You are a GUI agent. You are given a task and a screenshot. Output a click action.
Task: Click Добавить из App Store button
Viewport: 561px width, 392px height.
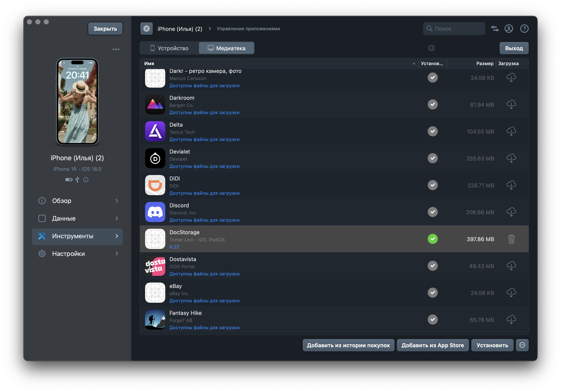pyautogui.click(x=433, y=345)
